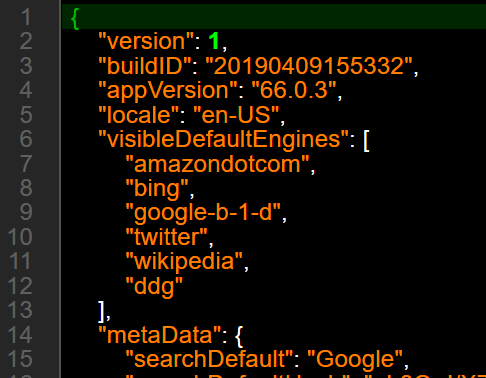Image resolution: width=486 pixels, height=378 pixels.
Task: Select line number 6 in the gutter
Action: click(26, 139)
